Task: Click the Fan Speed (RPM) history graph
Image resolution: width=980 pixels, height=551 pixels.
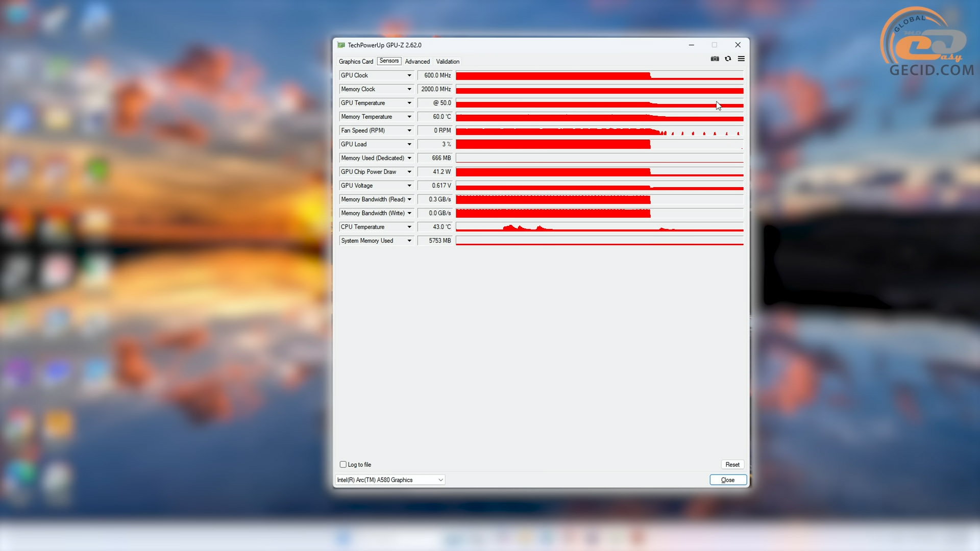Action: [599, 130]
